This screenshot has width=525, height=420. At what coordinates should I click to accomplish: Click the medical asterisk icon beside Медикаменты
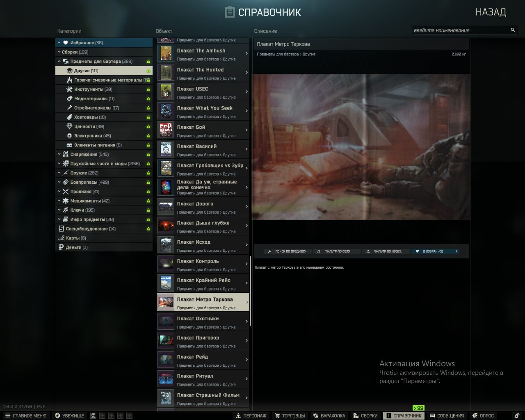pos(65,201)
